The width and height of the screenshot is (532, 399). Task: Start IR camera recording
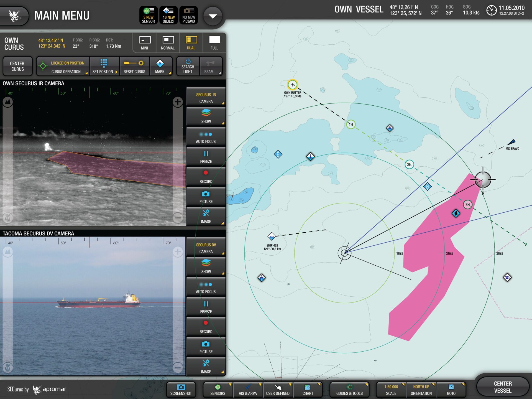coord(206,177)
